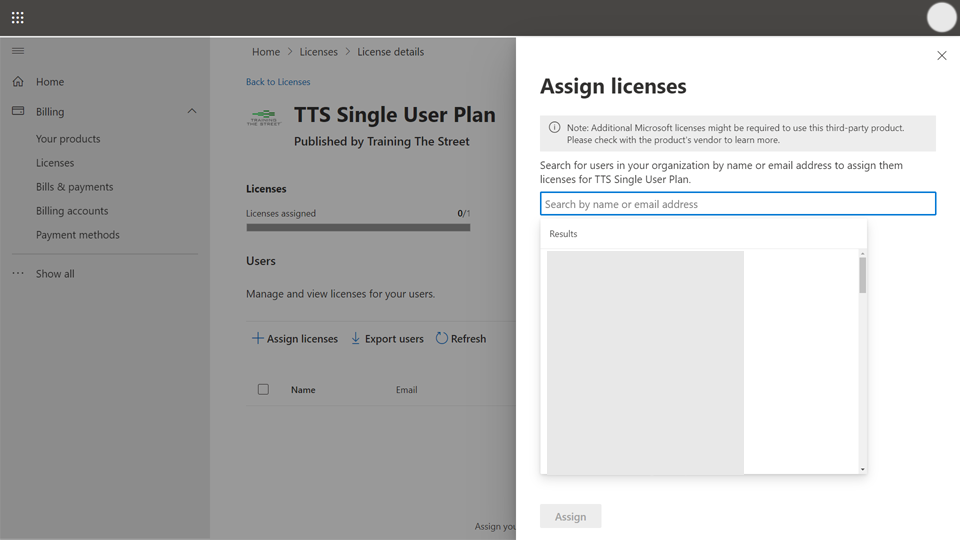Click the results list scrollbar thumb
Image resolution: width=960 pixels, height=540 pixels.
[x=863, y=275]
